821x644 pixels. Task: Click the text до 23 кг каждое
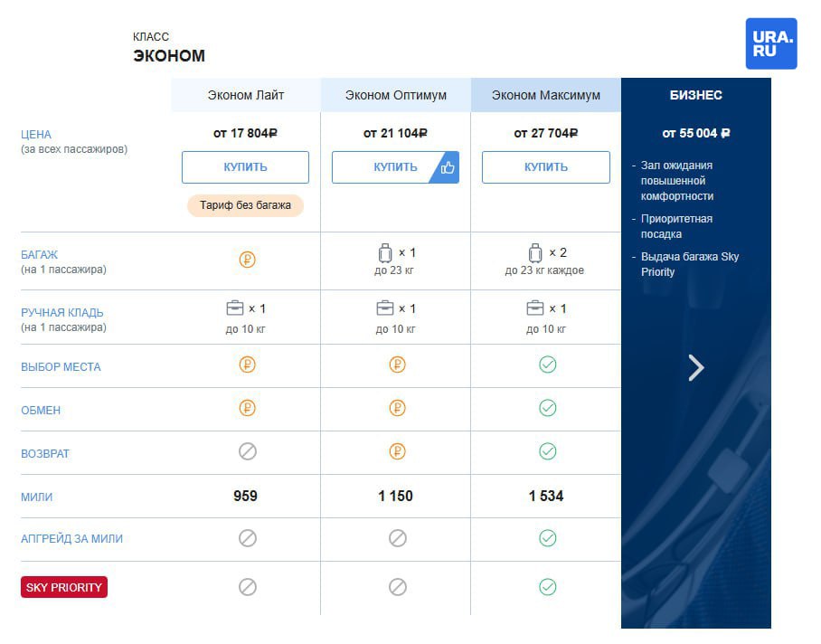pos(544,270)
